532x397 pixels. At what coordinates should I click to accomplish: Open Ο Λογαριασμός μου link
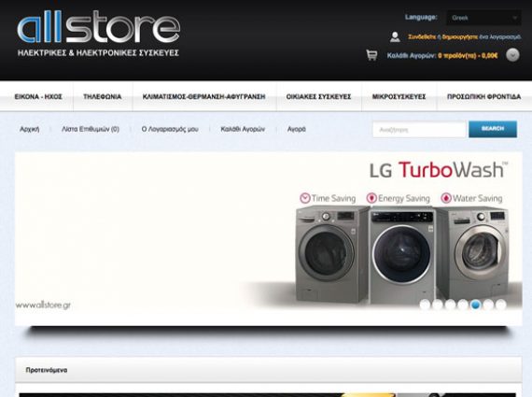pyautogui.click(x=170, y=129)
